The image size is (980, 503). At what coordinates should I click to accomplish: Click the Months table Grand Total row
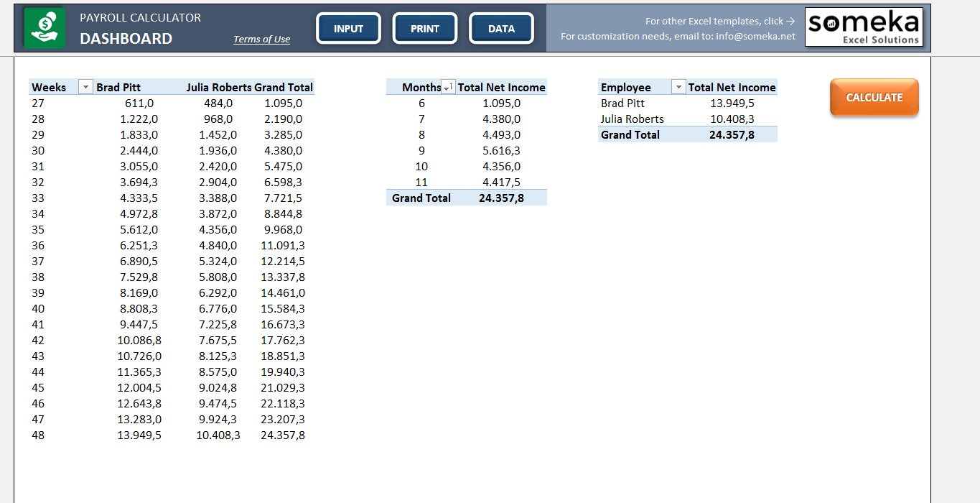[467, 198]
